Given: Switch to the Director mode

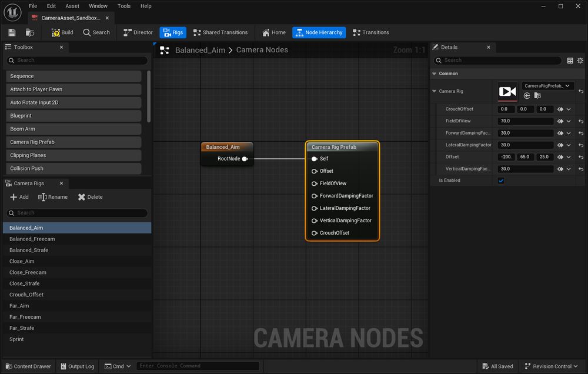Looking at the screenshot, I should [138, 32].
